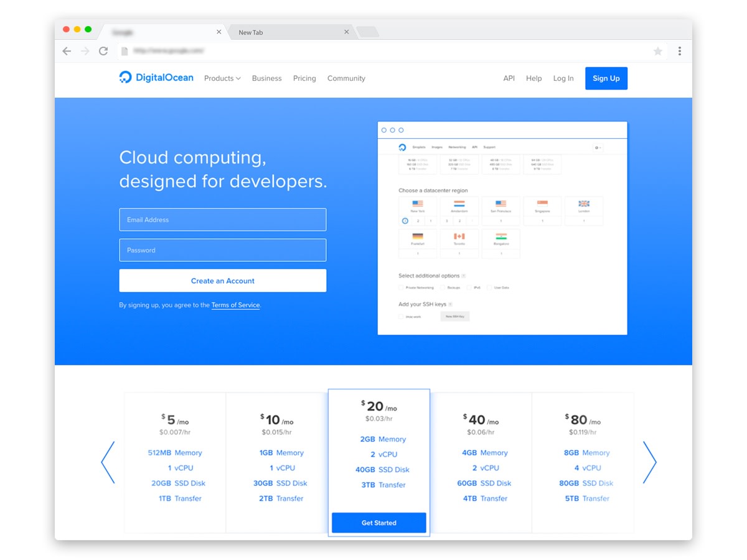This screenshot has width=747, height=560.
Task: Open Support in the dashboard preview nav
Action: tap(489, 147)
